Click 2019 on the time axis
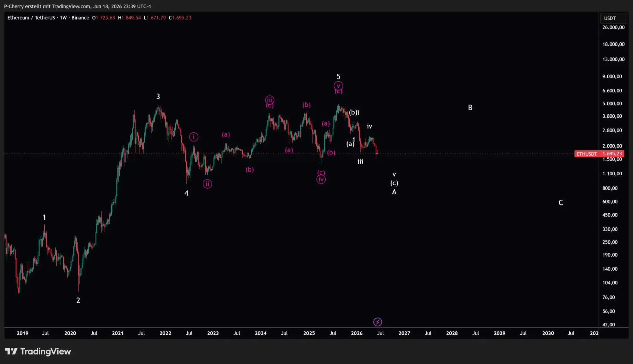The height and width of the screenshot is (364, 633). (x=22, y=333)
